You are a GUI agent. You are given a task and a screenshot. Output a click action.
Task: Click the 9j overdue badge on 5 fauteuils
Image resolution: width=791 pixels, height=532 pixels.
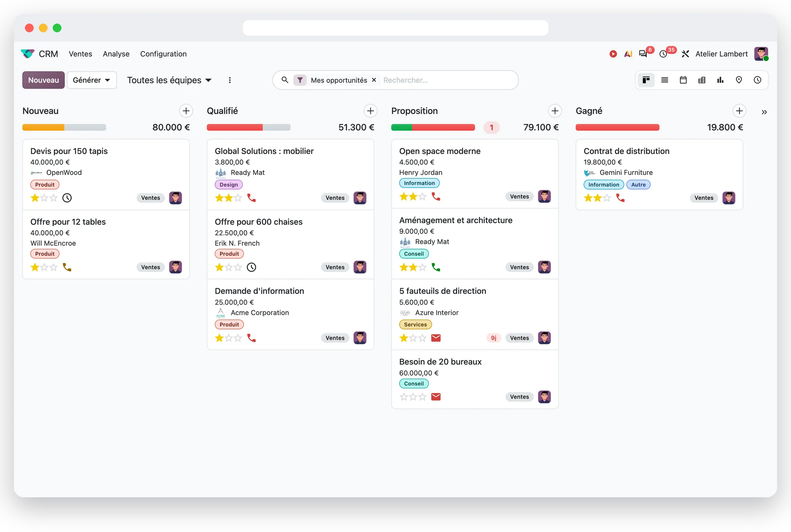(493, 338)
